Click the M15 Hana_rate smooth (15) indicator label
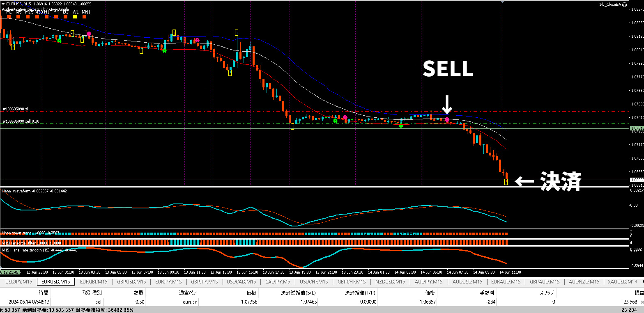The height and width of the screenshot is (313, 644). [x=39, y=250]
